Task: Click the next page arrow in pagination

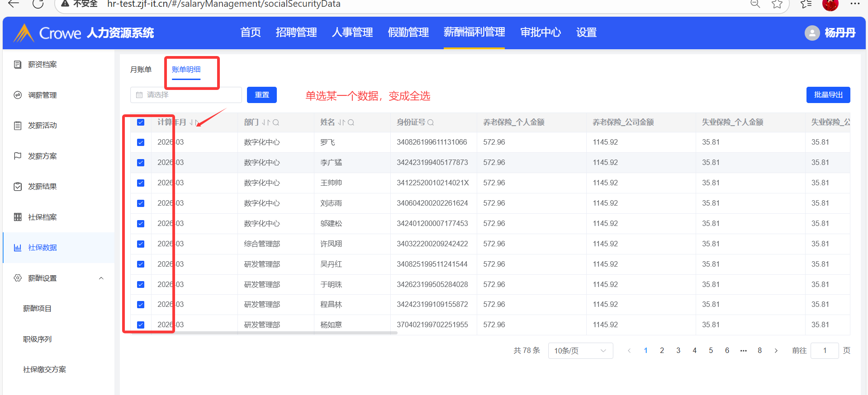Action: point(776,351)
